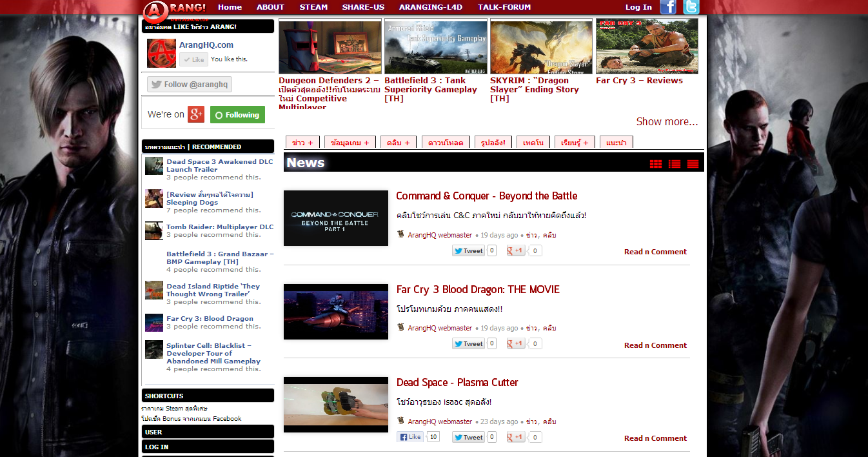Open the Facebook Bonus shortcut link
Screen dimensions: 868x457
pyautogui.click(x=192, y=418)
